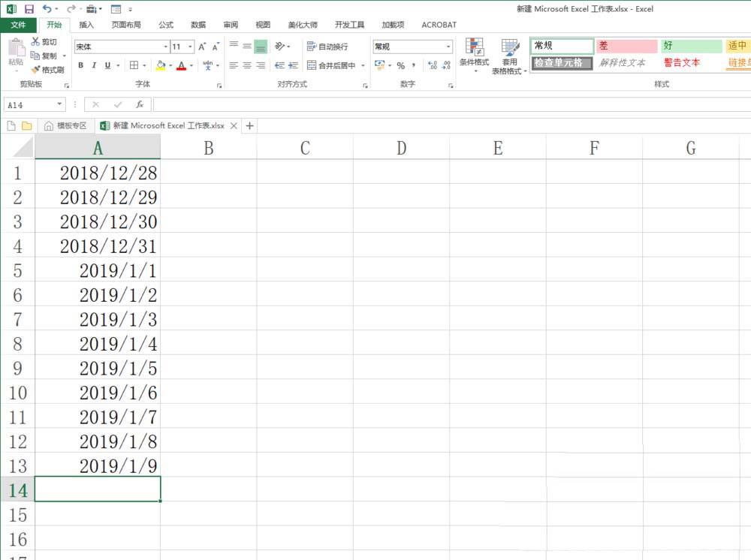Toggle Italic formatting
751x560 pixels.
[95, 65]
